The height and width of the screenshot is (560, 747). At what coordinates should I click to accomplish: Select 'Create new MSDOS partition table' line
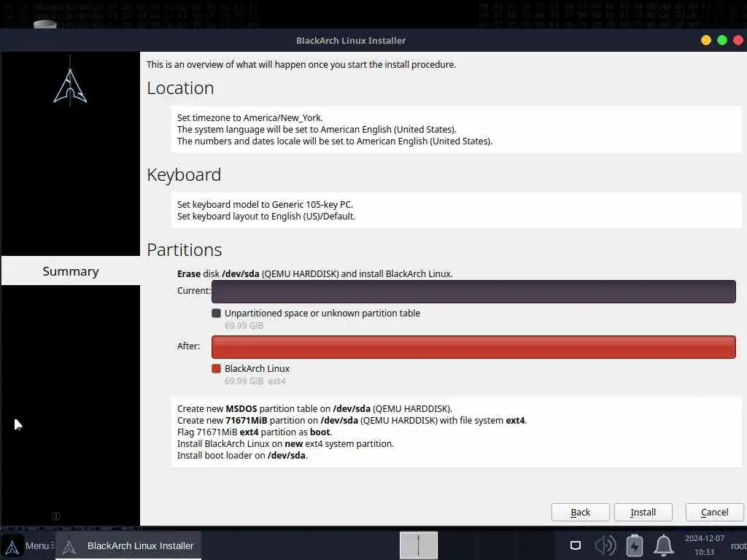pyautogui.click(x=315, y=408)
